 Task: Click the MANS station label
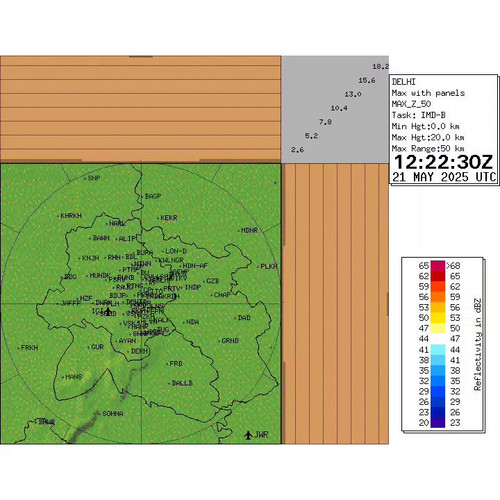(x=74, y=377)
